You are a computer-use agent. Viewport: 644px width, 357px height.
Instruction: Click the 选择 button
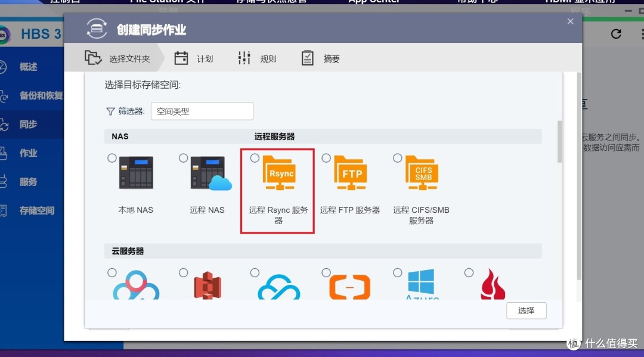coord(526,311)
